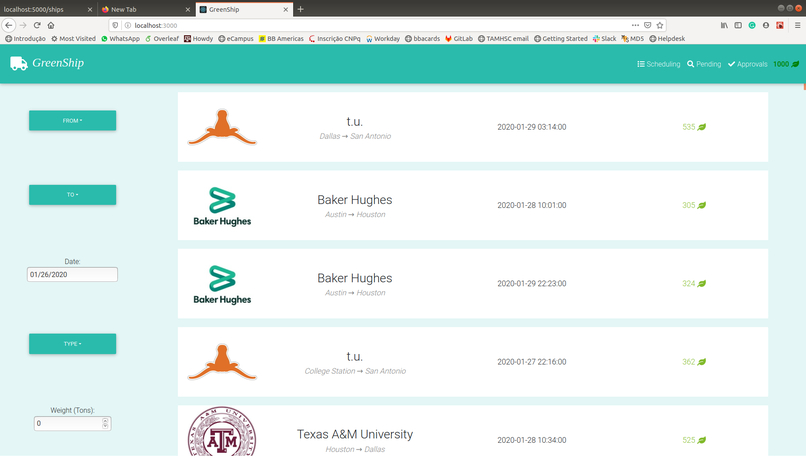
Task: Open the Getting Started bookmark
Action: (x=561, y=39)
